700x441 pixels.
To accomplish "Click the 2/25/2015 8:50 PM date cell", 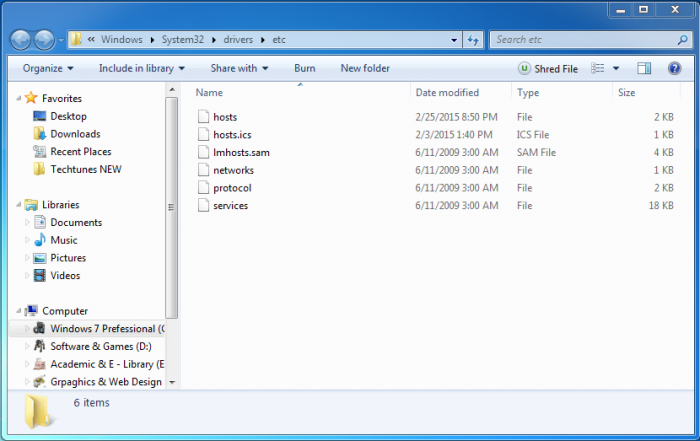I will click(456, 117).
